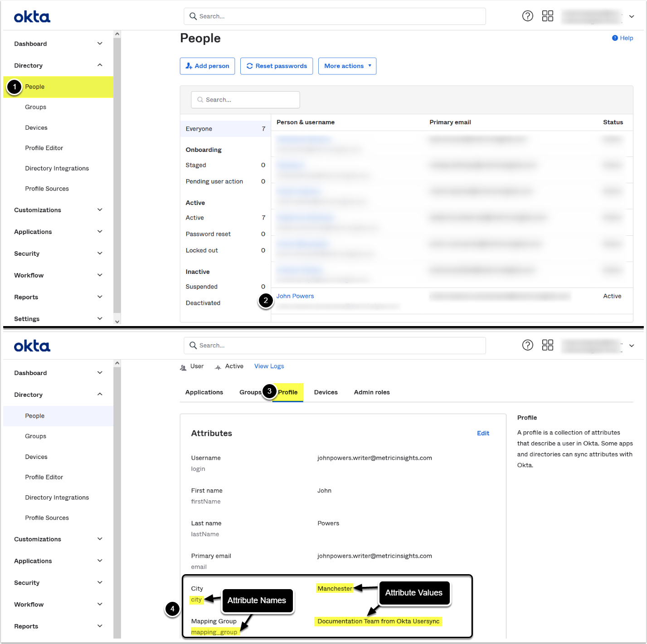Open Profile Editor in the user profile page sidebar
647x644 pixels.
(44, 478)
